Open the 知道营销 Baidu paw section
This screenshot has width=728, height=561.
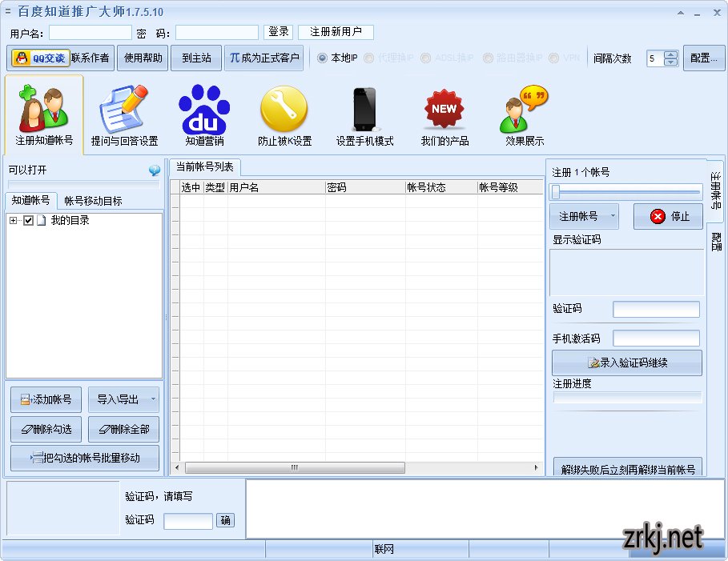204,115
